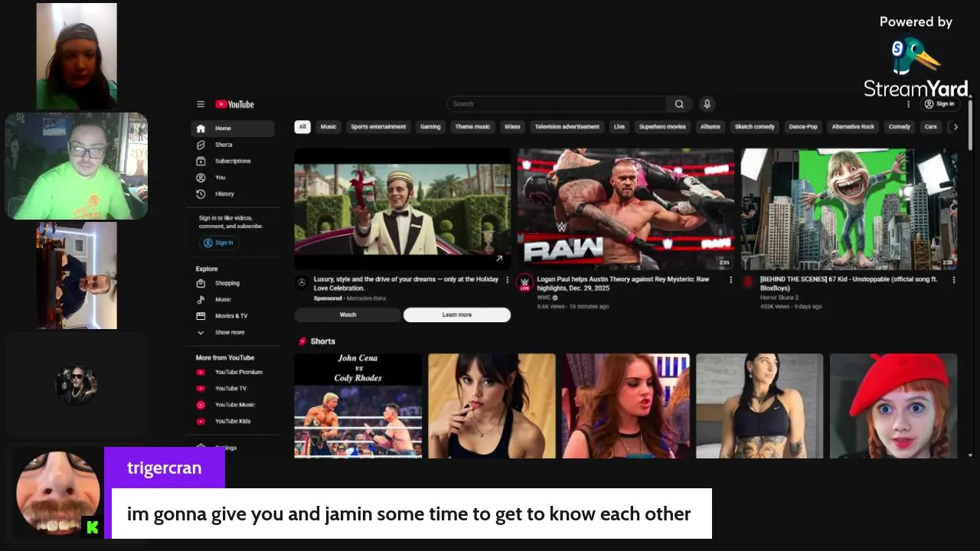
Task: Open more options for the Mercedes-Benz ad
Action: click(507, 280)
